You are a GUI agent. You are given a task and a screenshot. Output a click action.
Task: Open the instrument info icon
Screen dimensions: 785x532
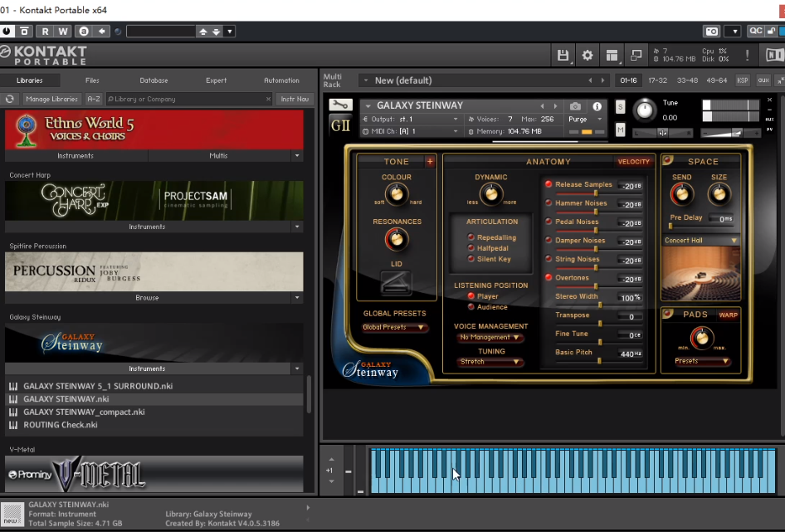(x=597, y=106)
